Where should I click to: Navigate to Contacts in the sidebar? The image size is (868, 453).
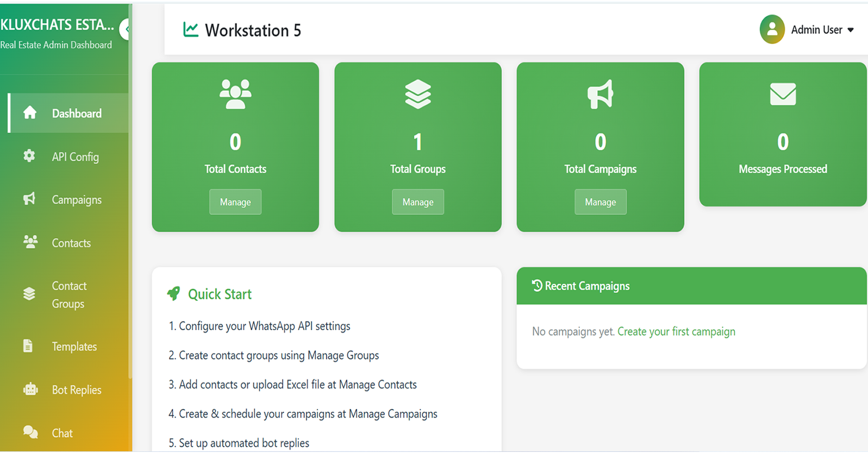pos(68,243)
